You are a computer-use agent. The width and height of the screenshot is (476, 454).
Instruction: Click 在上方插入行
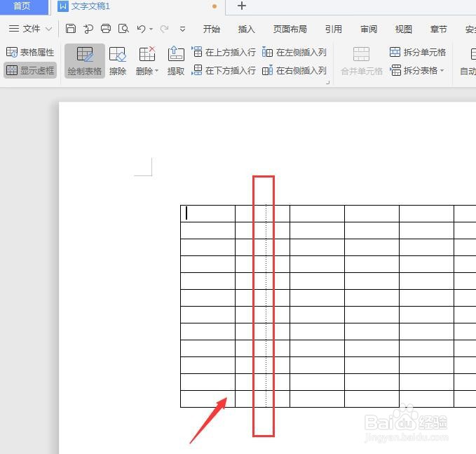pos(224,52)
